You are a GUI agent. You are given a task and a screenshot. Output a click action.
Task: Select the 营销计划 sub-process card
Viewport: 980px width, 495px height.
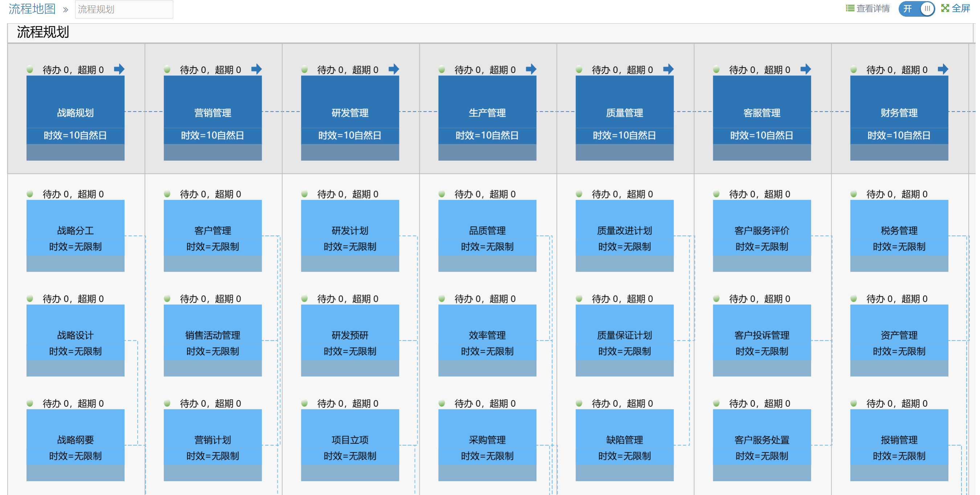213,445
